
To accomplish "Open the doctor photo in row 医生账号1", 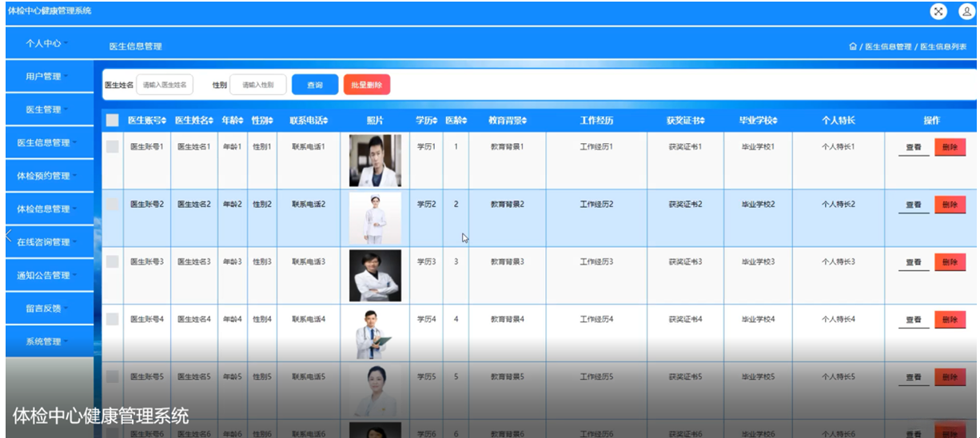I will pos(375,161).
